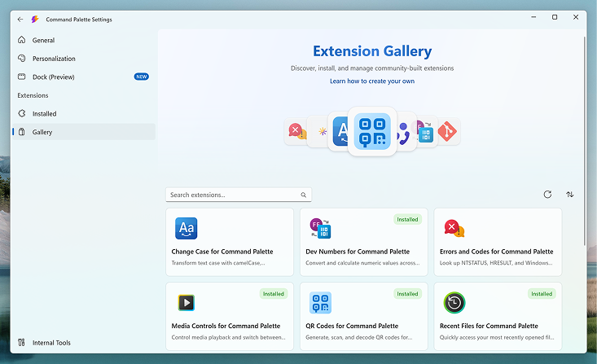
Task: Open the General settings page
Action: tap(84, 40)
